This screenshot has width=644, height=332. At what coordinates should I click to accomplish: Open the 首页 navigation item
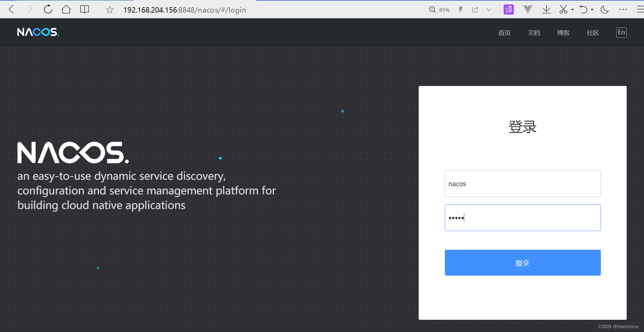[504, 33]
